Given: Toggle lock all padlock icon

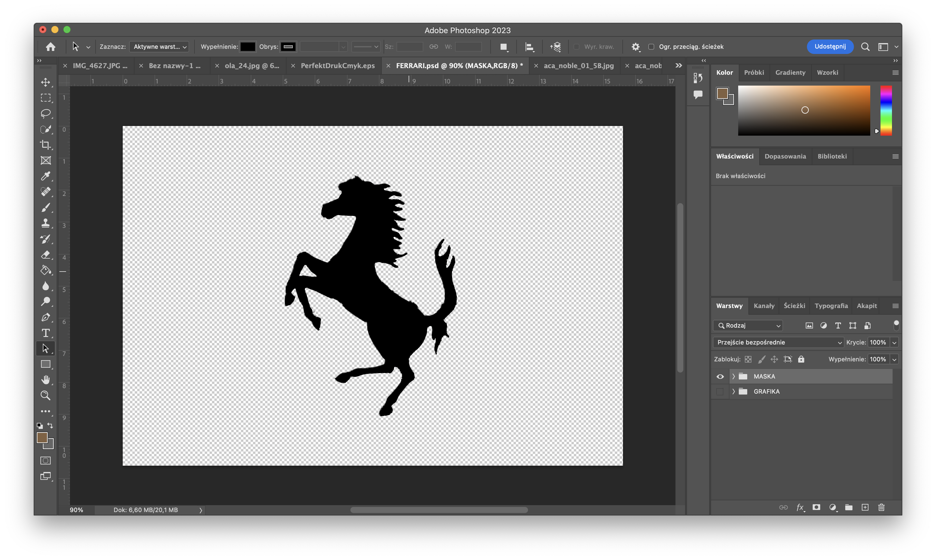Looking at the screenshot, I should [x=801, y=359].
